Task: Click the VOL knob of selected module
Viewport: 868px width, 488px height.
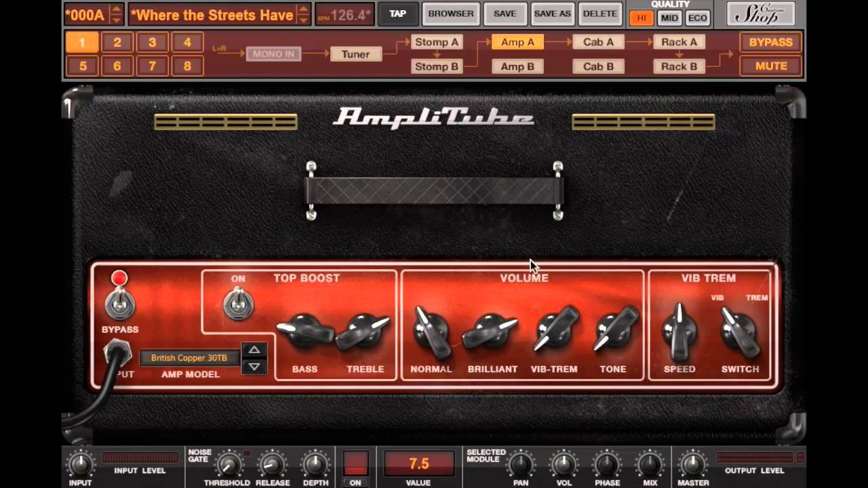Action: tap(564, 465)
